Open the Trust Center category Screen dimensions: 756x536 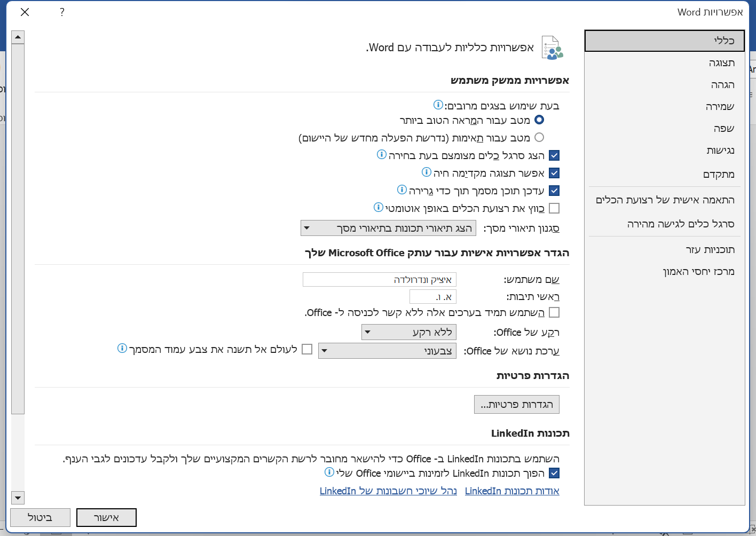point(665,271)
